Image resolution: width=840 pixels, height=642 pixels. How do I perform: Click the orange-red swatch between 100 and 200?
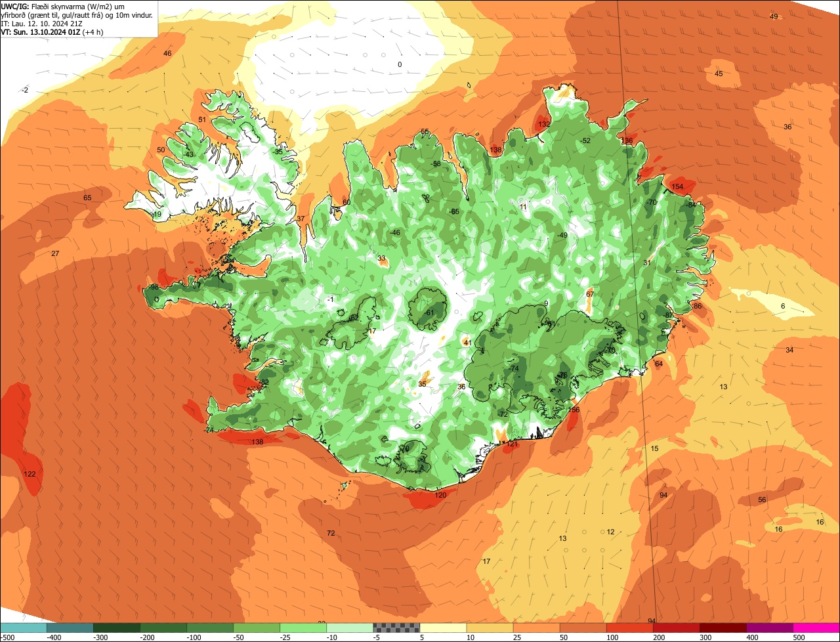(x=630, y=628)
